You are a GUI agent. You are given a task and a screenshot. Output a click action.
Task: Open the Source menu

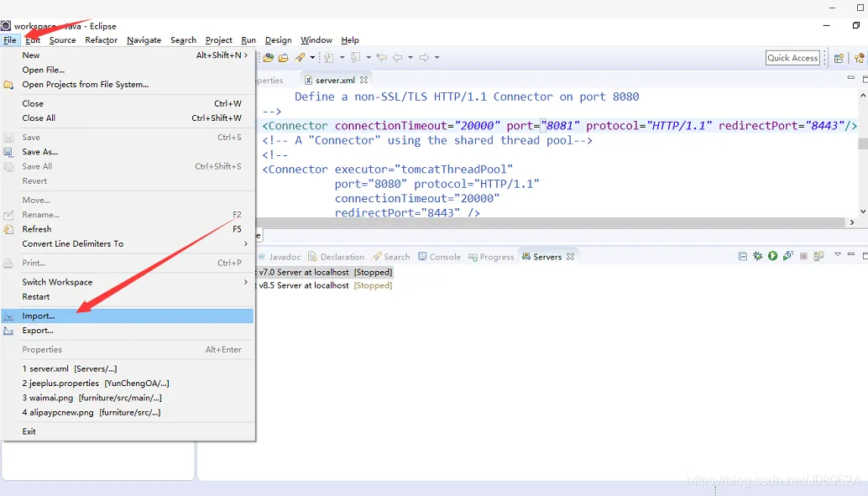point(63,39)
